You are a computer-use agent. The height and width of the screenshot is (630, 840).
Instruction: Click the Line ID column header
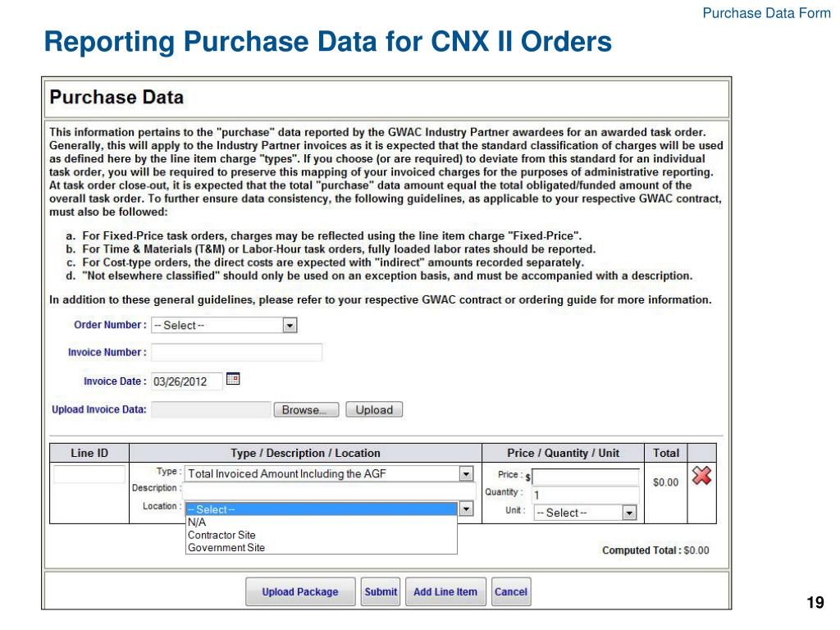89,453
